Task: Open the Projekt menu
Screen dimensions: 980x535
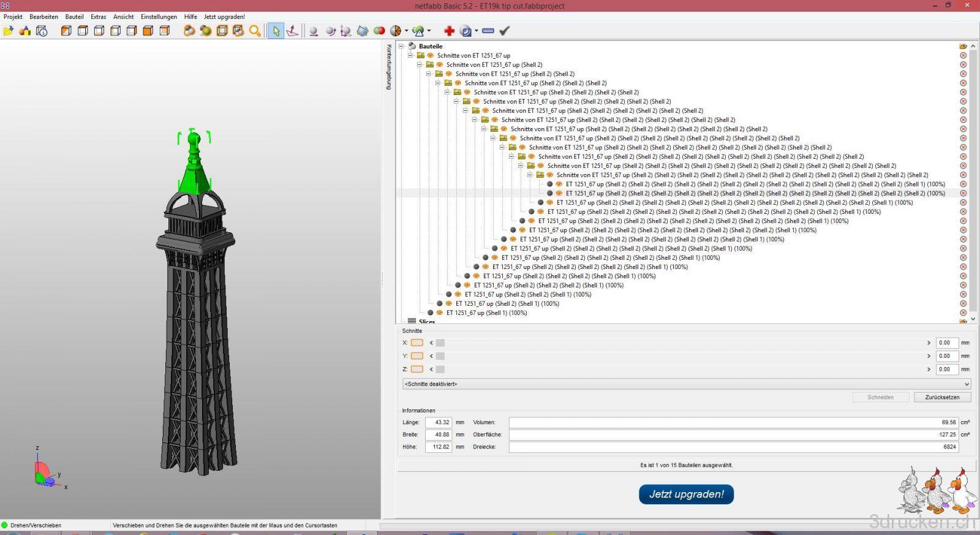Action: (x=13, y=17)
